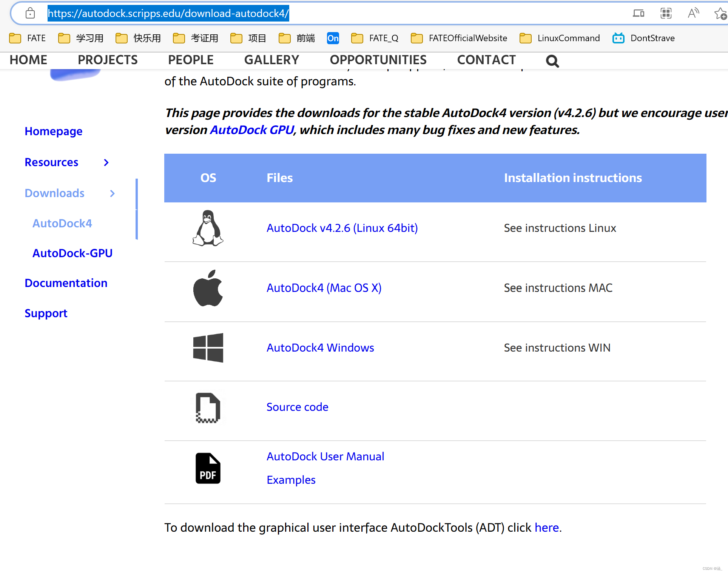Open the site search magnifier icon
The height and width of the screenshot is (574, 728).
pyautogui.click(x=552, y=61)
